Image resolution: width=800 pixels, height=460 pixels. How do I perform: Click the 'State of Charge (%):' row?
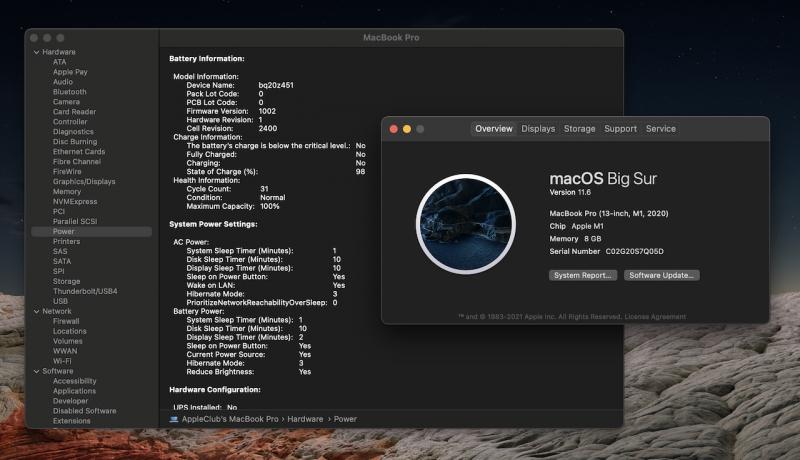(276, 171)
